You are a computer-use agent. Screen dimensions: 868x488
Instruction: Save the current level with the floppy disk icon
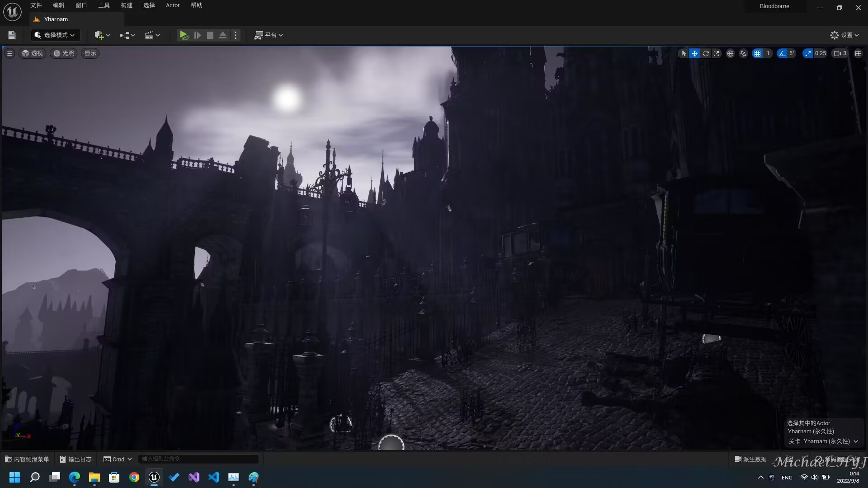click(12, 35)
